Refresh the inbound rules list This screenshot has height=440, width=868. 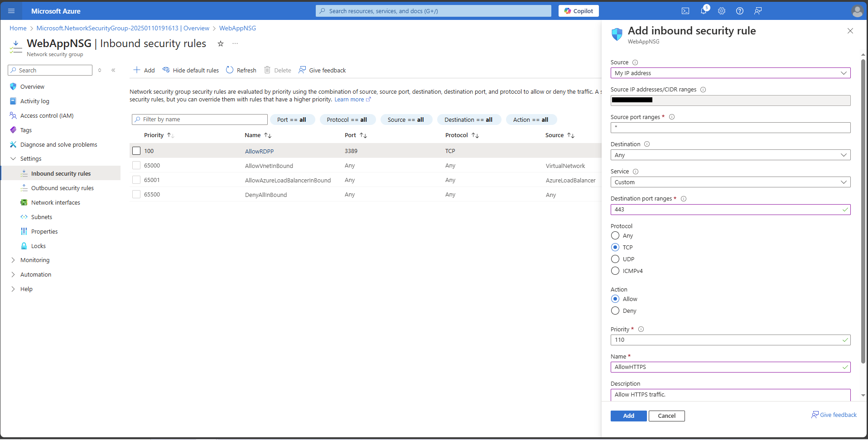[241, 70]
